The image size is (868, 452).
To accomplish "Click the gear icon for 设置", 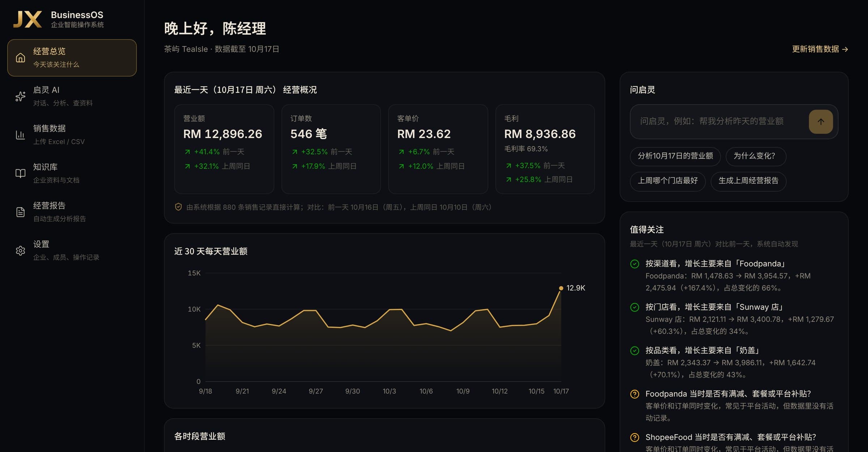I will pyautogui.click(x=21, y=251).
